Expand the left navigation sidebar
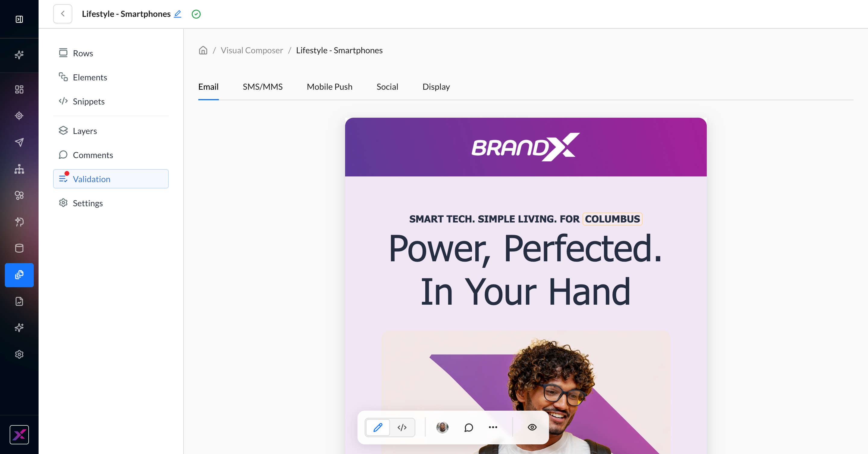868x454 pixels. pos(19,19)
